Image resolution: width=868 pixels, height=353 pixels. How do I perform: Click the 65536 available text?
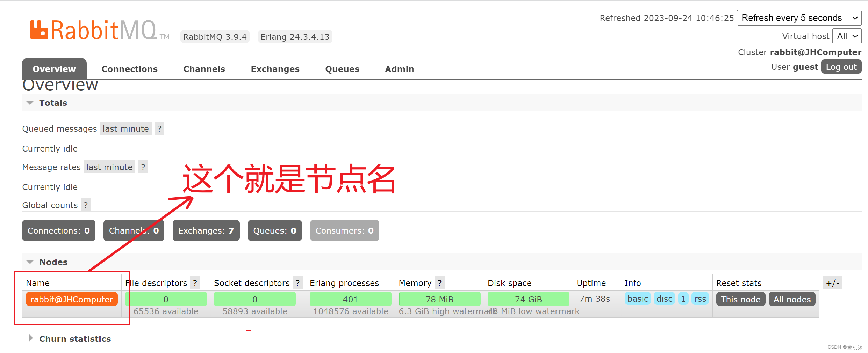click(166, 311)
